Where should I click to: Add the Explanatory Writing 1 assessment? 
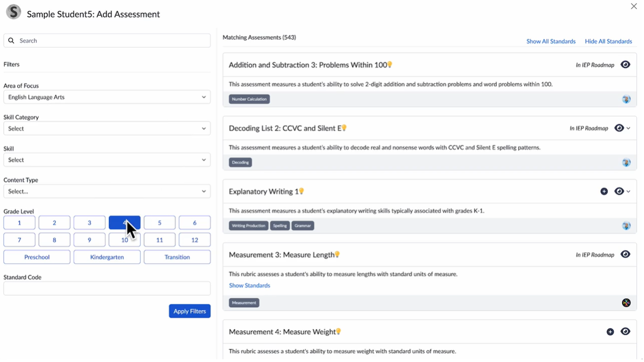pyautogui.click(x=604, y=191)
